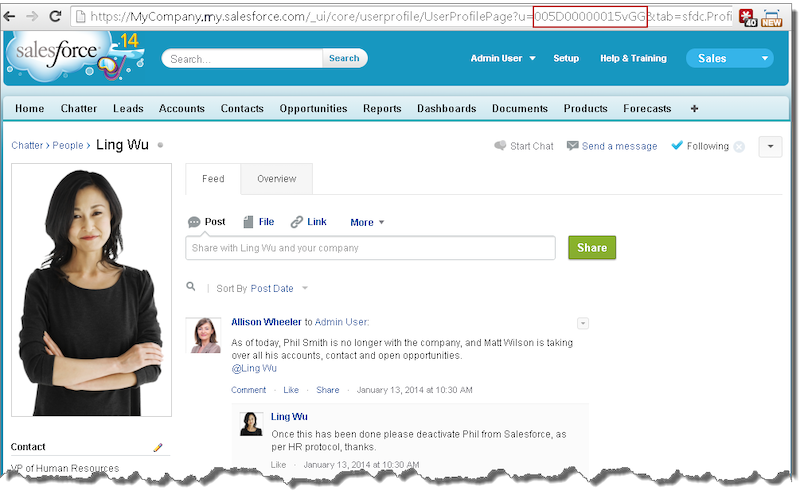
Task: Unfollow Ling Wu with the x icon
Action: point(739,147)
